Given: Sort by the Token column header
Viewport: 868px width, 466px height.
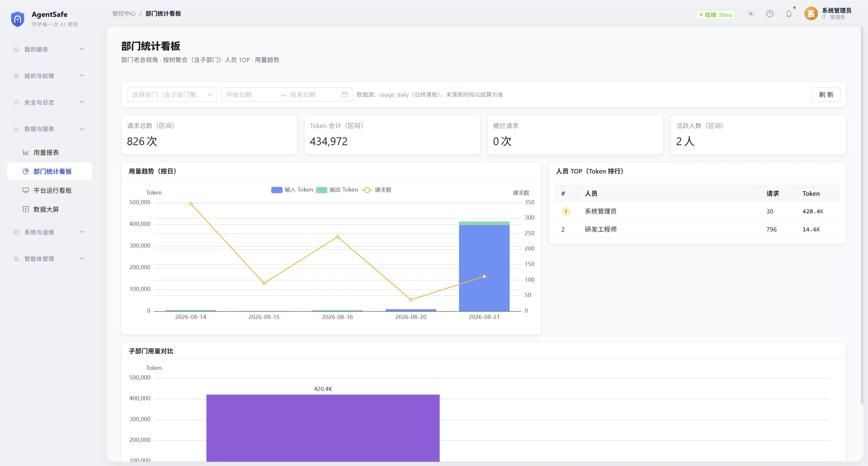Looking at the screenshot, I should coord(811,194).
